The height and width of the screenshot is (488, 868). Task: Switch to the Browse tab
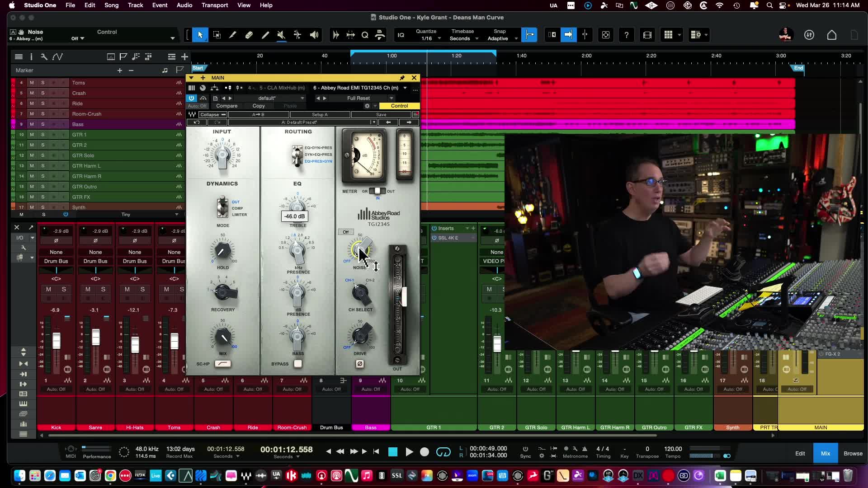(853, 453)
